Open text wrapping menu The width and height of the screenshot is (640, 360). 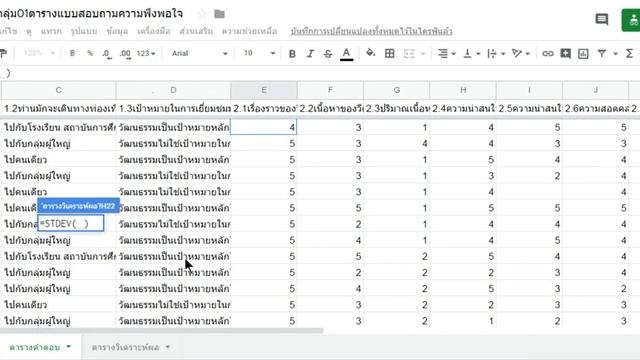tap(496, 53)
